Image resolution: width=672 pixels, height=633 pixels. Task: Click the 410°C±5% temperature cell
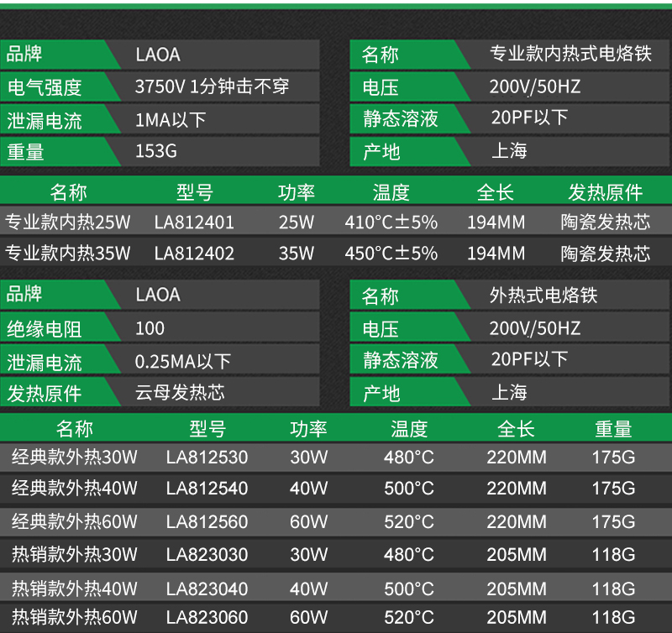[x=391, y=223]
